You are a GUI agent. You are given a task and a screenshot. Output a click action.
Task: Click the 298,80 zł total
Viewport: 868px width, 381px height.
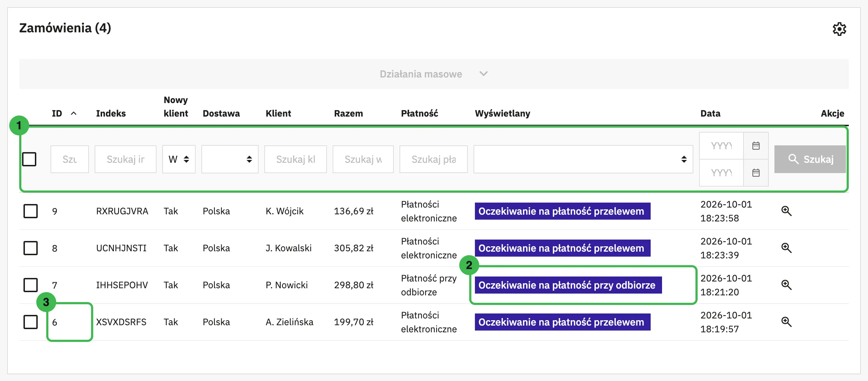tap(354, 285)
